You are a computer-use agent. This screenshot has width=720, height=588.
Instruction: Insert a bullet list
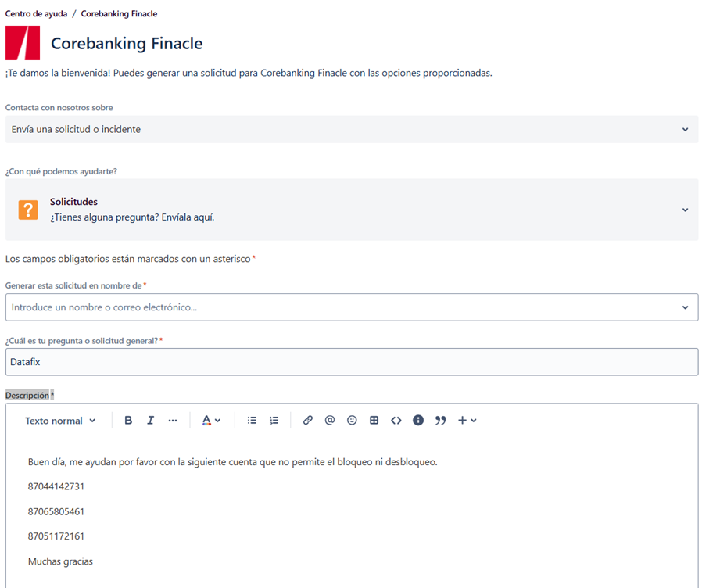pyautogui.click(x=252, y=421)
